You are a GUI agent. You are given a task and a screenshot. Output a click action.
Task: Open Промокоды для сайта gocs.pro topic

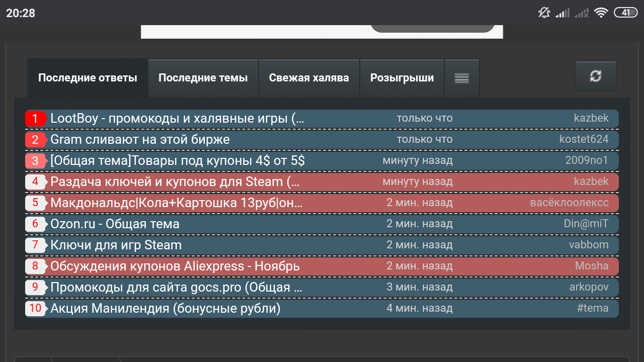(176, 288)
